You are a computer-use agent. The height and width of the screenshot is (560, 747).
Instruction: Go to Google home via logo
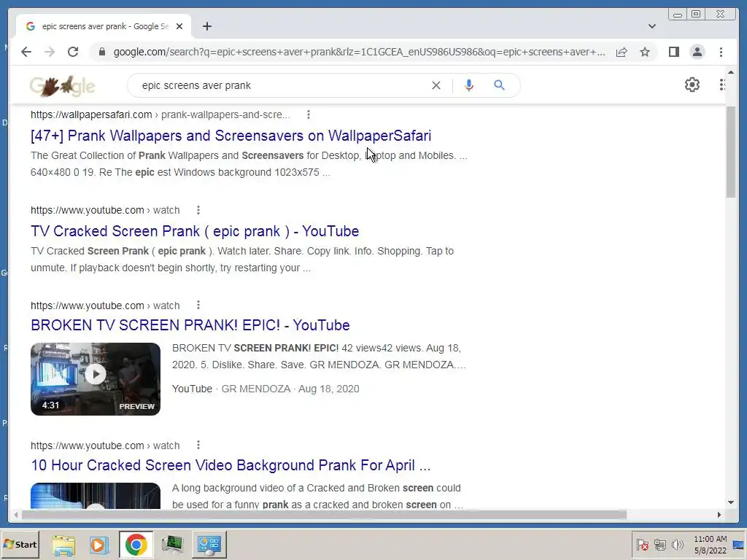(63, 86)
